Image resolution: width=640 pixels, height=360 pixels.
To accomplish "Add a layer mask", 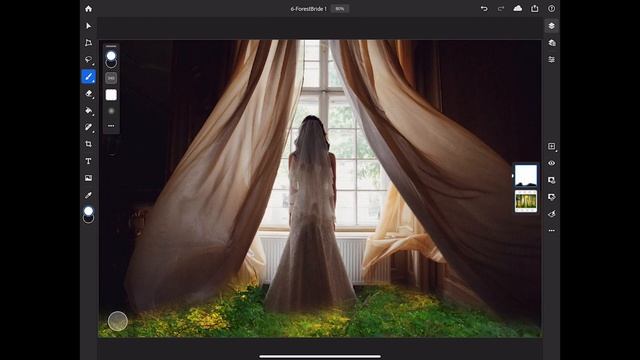I will point(551,180).
